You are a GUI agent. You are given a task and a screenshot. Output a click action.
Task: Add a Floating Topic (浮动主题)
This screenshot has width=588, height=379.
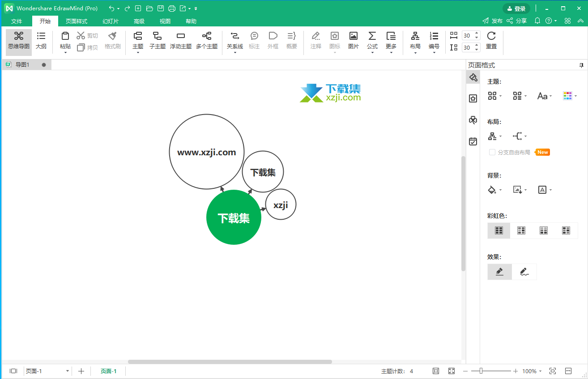click(x=181, y=40)
